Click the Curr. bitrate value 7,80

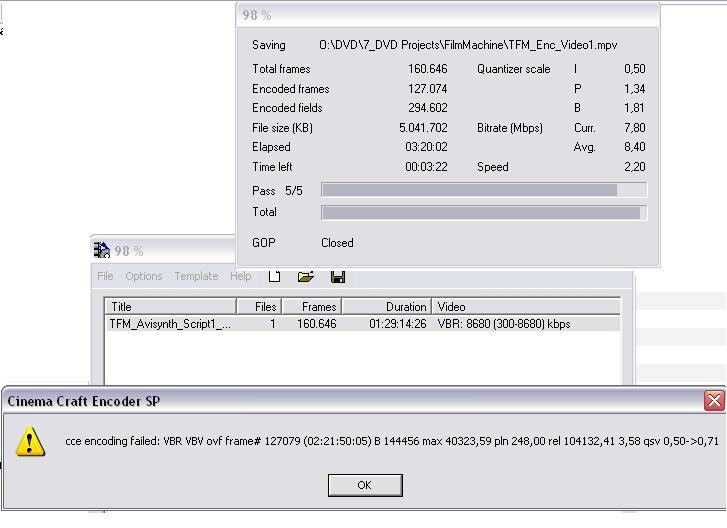click(x=635, y=127)
